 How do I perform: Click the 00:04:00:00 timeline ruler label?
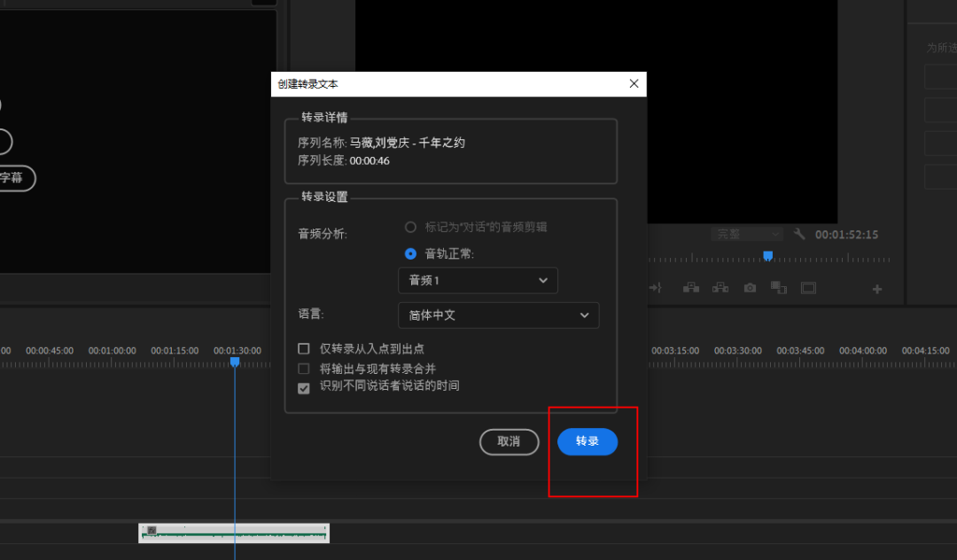click(863, 351)
